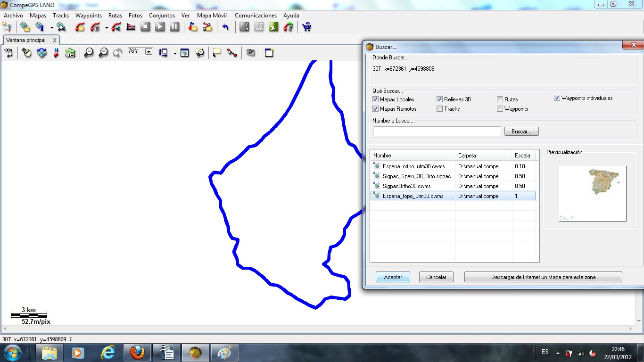Click the zoom in magnifier
Viewport: 644px width, 362px height.
(103, 53)
